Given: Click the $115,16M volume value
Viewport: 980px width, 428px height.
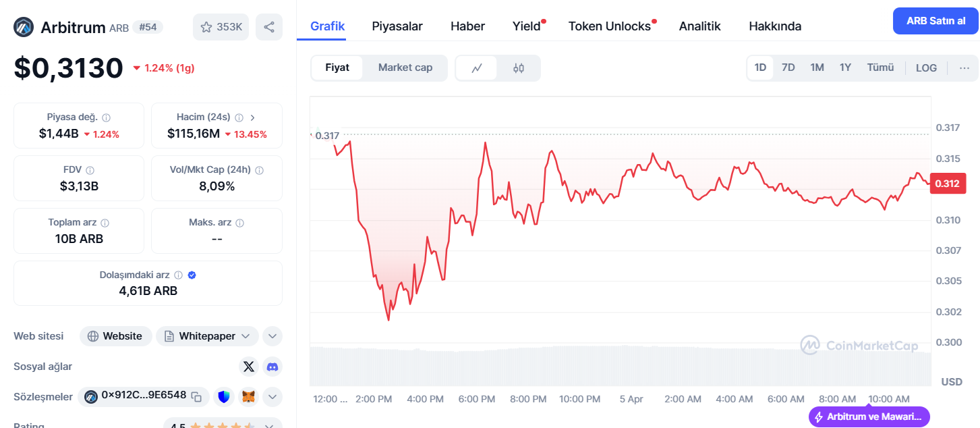Looking at the screenshot, I should (x=194, y=134).
